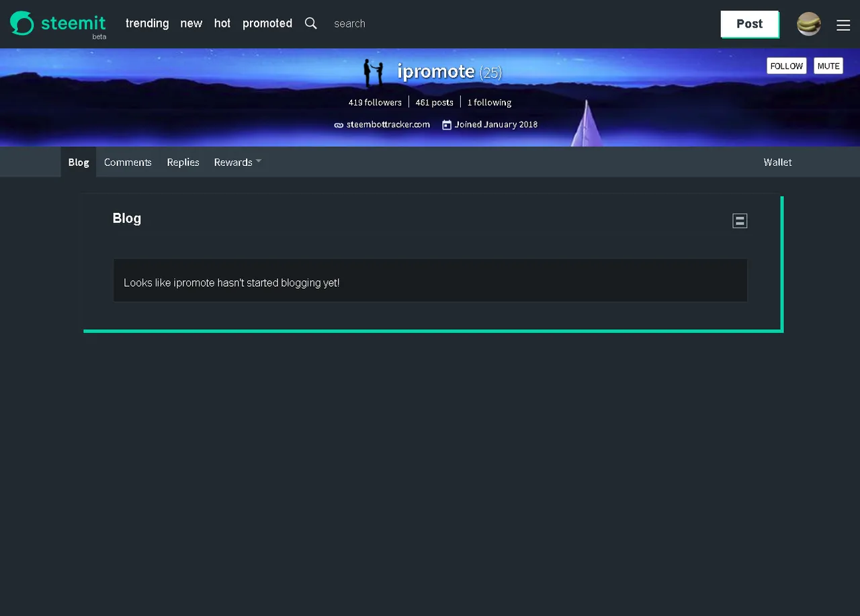Follow the ipromote account
This screenshot has height=616, width=860.
click(787, 66)
